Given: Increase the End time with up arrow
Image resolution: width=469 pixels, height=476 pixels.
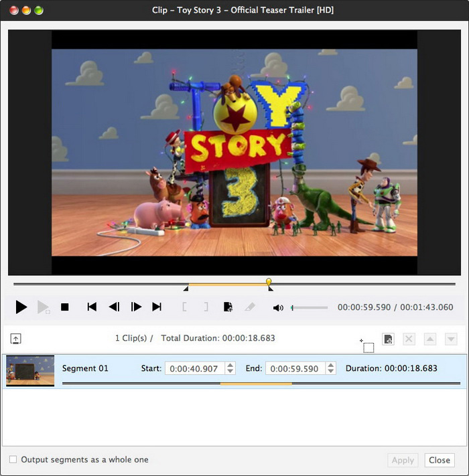Looking at the screenshot, I should pos(331,365).
